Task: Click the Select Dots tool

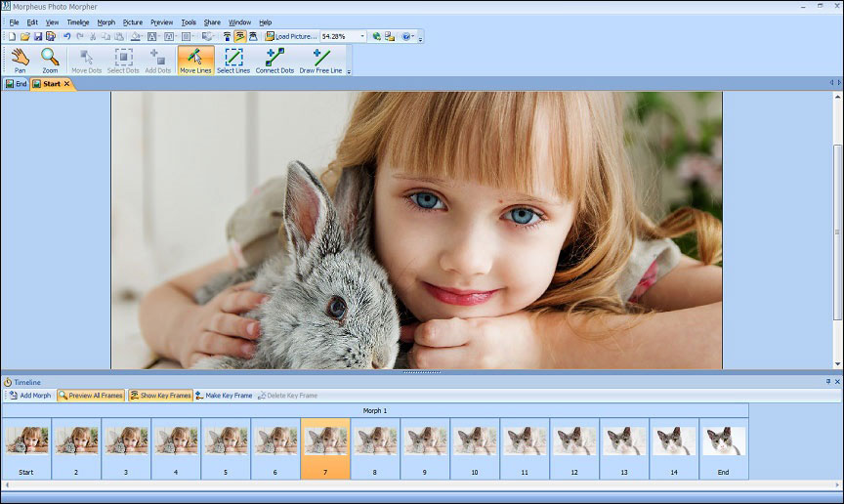Action: click(x=123, y=60)
